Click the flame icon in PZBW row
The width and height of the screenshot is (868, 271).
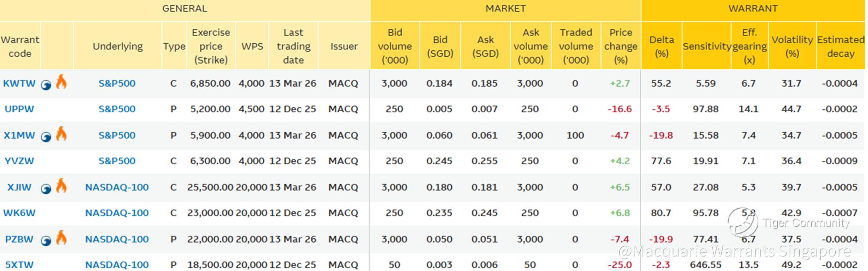61,238
